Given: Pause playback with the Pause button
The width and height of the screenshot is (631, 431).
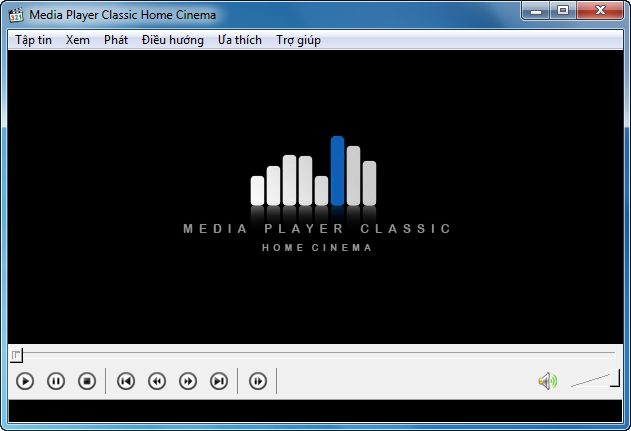Looking at the screenshot, I should (x=56, y=381).
